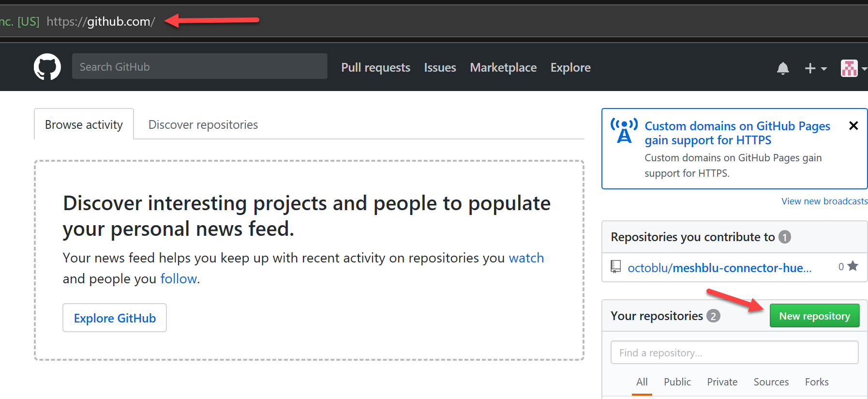
Task: Click the New repository button
Action: [814, 316]
